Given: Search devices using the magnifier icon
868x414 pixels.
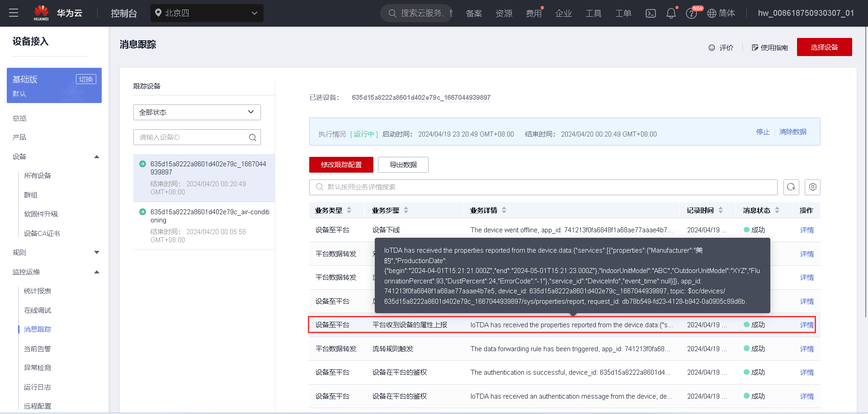Looking at the screenshot, I should [252, 137].
